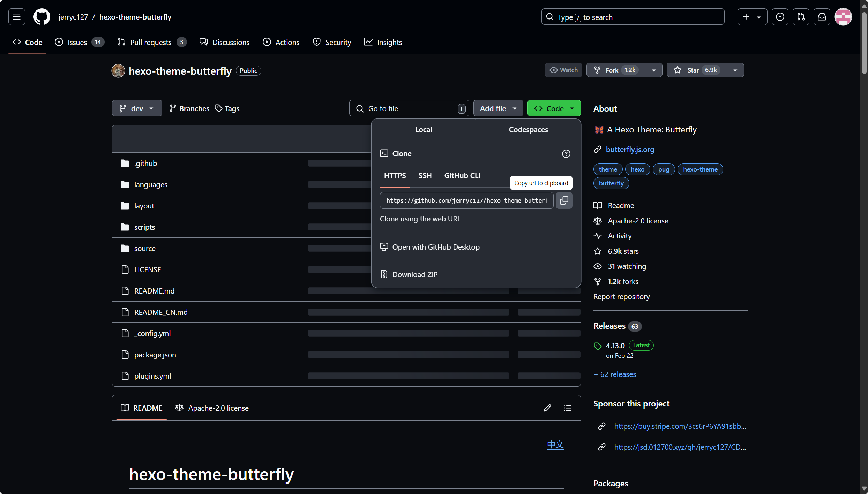
Task: Switch to the Apache-2.0 license README tab
Action: 212,408
